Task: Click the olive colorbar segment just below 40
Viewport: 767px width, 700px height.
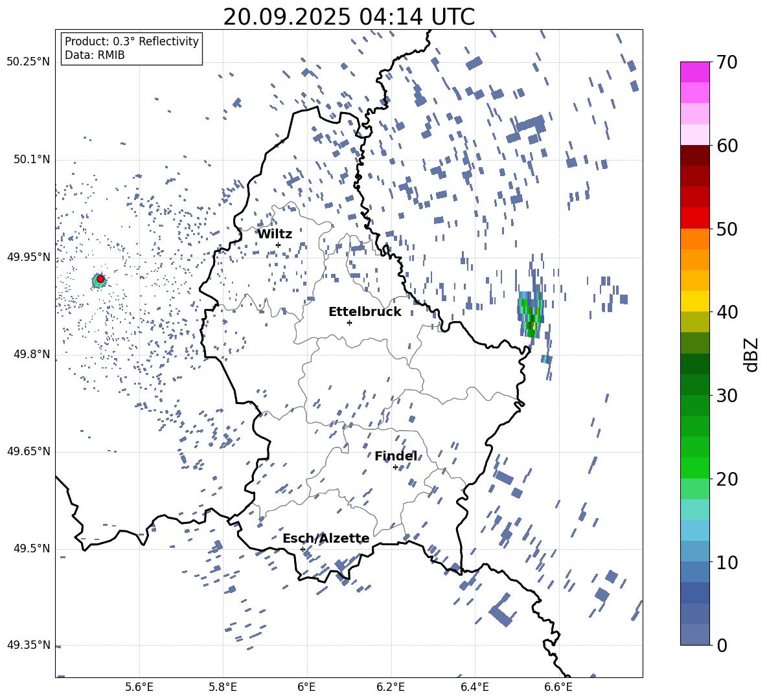Action: pyautogui.click(x=694, y=322)
